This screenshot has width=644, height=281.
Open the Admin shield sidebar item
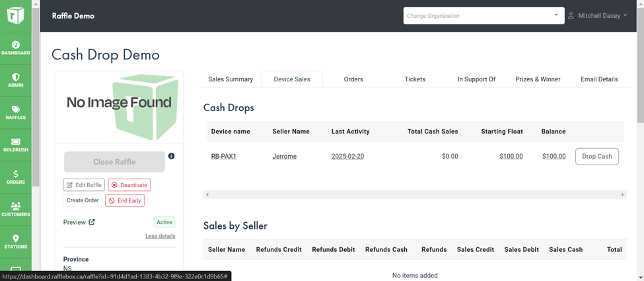pos(16,81)
